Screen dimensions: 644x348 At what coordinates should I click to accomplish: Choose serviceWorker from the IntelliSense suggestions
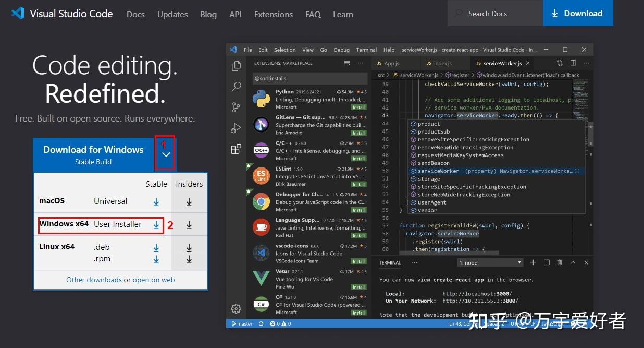click(439, 171)
